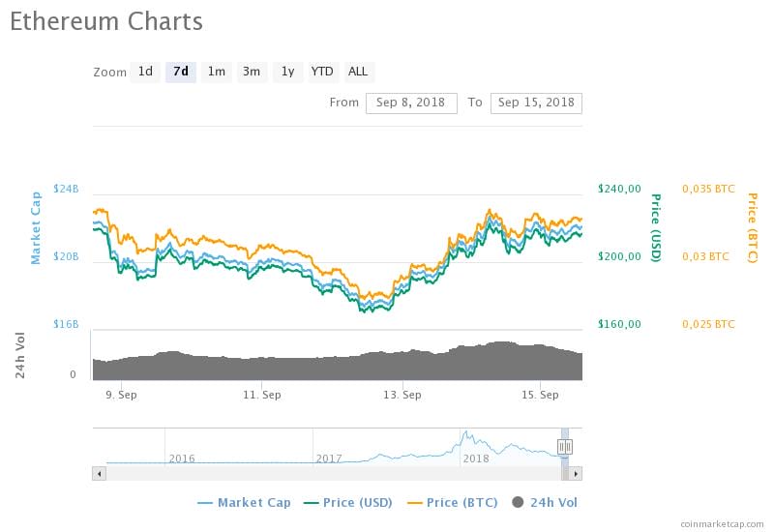The height and width of the screenshot is (532, 774).
Task: Click the 0,035 BTC axis value
Action: point(708,189)
